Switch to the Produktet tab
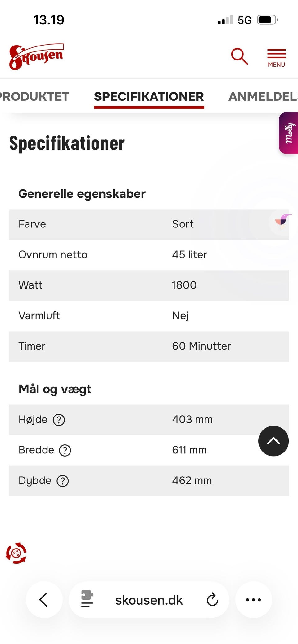Image resolution: width=298 pixels, height=644 pixels. point(34,97)
